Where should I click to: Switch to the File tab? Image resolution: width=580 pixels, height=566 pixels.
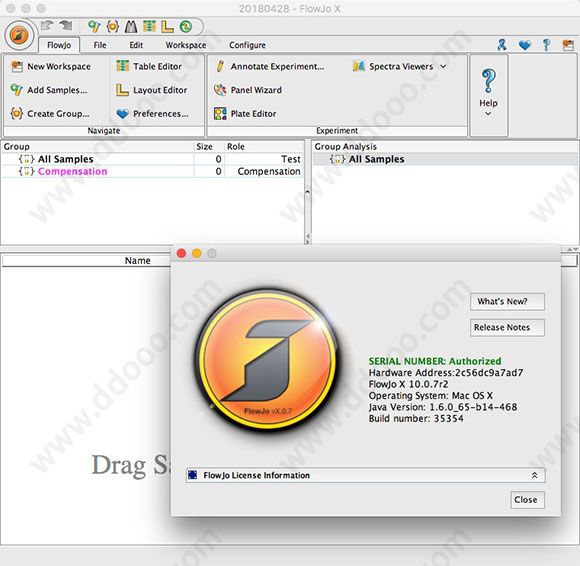(100, 45)
